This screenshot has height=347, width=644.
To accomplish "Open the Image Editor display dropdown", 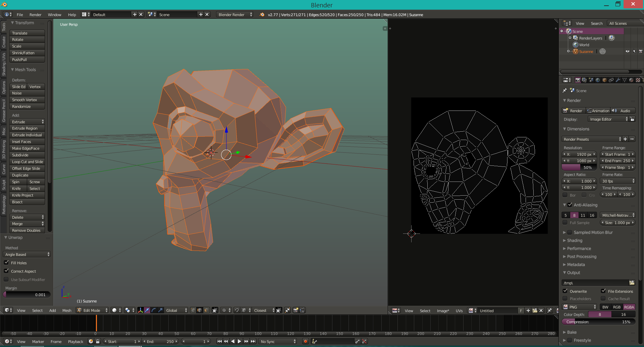I will [x=608, y=119].
